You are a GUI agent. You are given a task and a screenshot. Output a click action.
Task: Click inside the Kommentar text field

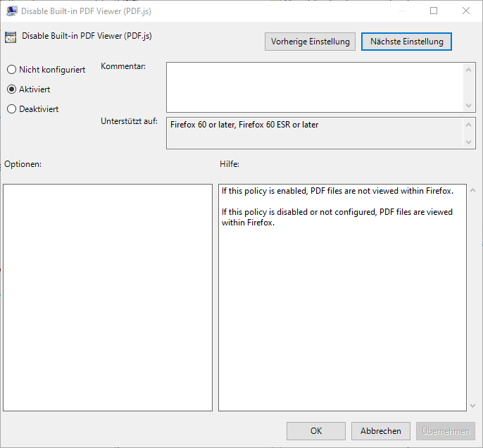(314, 87)
